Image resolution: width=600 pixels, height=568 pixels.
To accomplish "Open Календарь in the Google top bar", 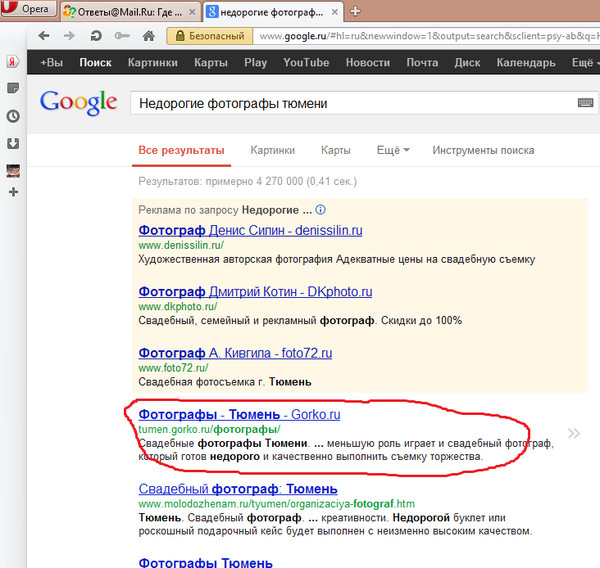I will click(x=526, y=62).
